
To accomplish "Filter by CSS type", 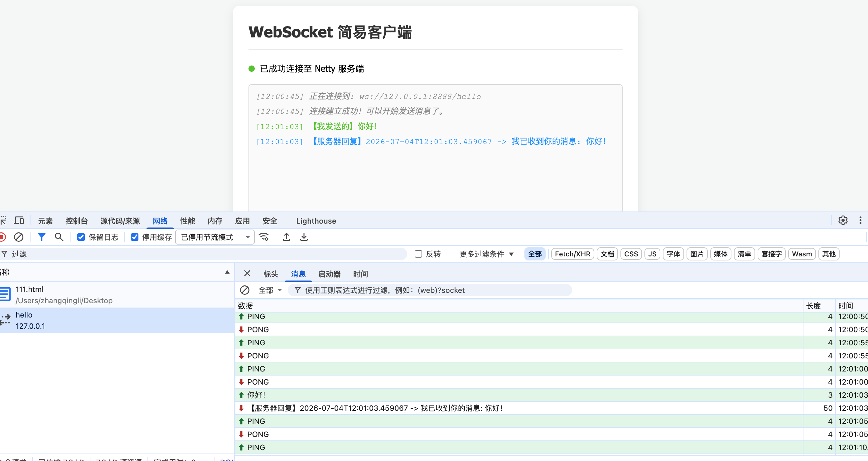I will (631, 254).
